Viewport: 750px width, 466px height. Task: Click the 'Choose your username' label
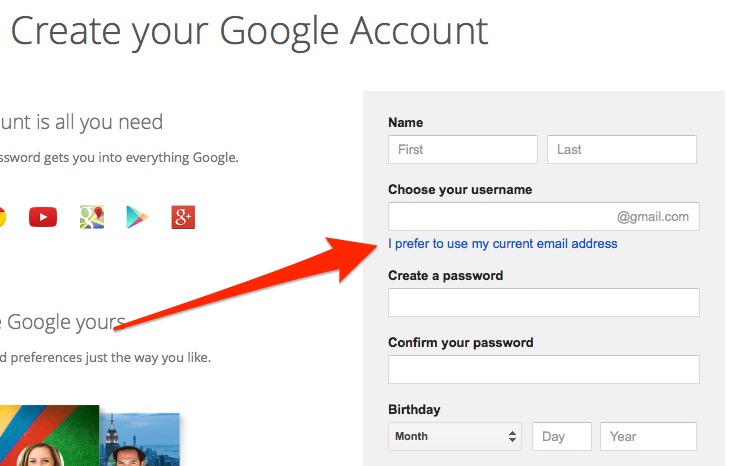click(x=460, y=190)
